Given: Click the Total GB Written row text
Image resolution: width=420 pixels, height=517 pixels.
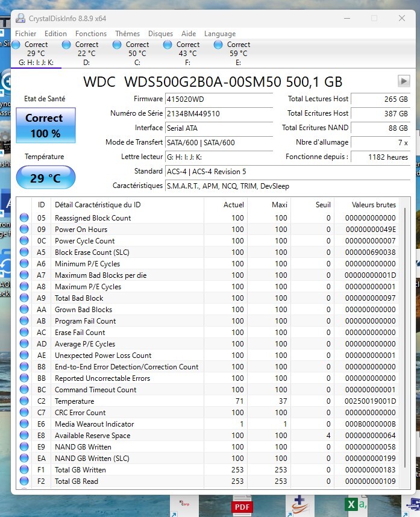Looking at the screenshot, I should pos(80,470).
